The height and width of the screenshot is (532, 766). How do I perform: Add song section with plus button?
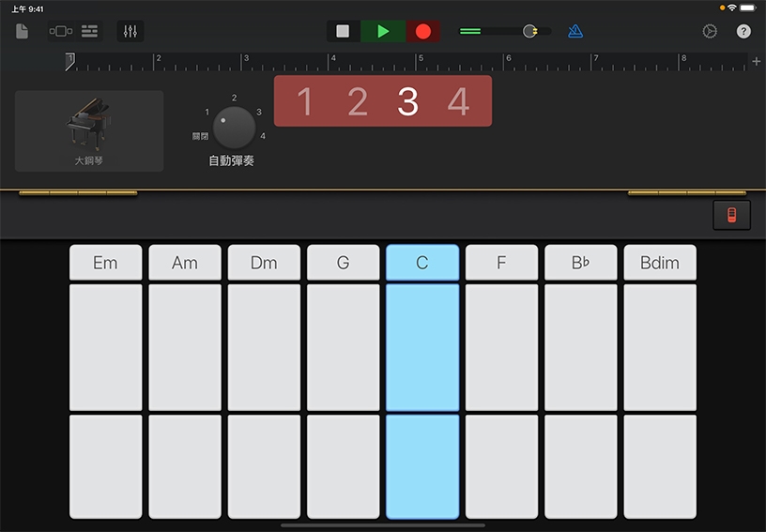click(x=756, y=62)
